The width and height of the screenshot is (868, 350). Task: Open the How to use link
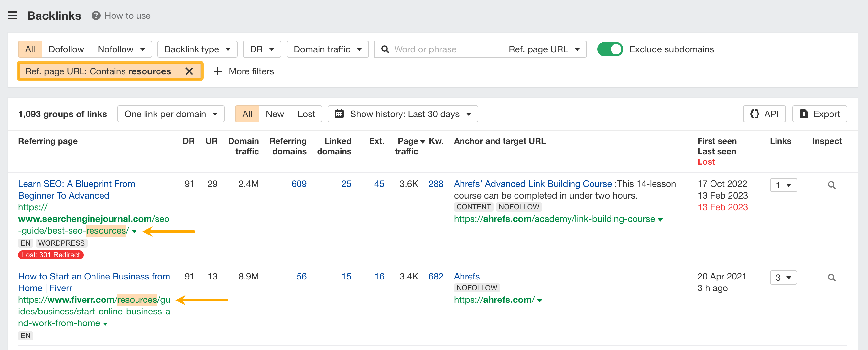[x=127, y=16]
